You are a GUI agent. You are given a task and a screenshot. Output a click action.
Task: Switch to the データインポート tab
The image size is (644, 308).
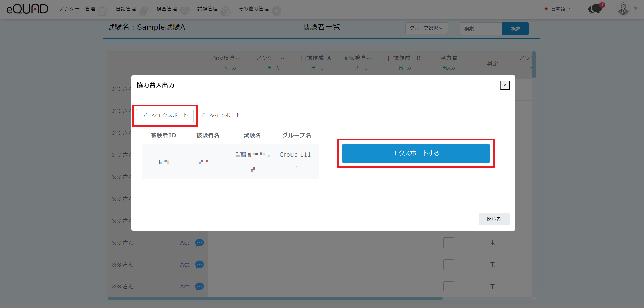[x=220, y=115]
